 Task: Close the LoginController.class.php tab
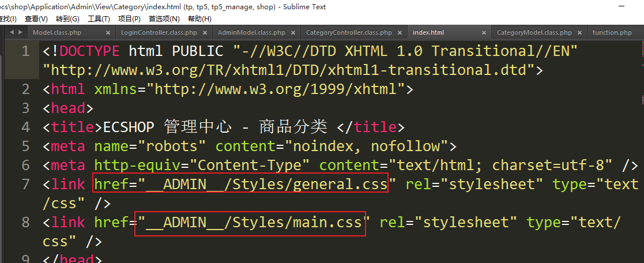[205, 33]
